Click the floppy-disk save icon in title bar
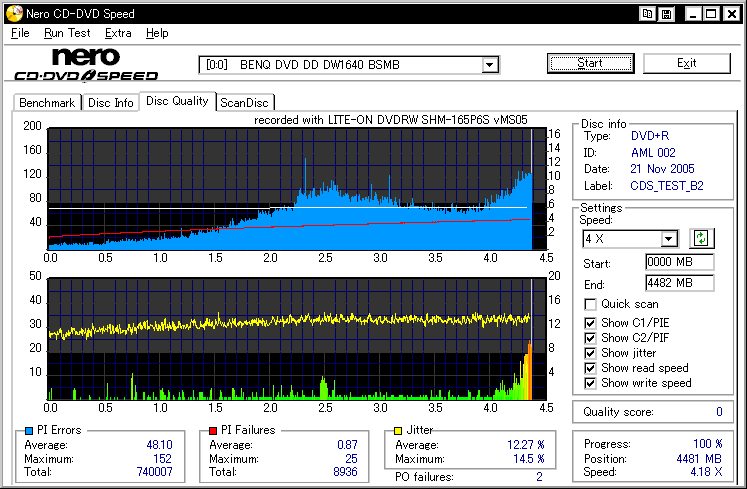747x489 pixels. [666, 14]
